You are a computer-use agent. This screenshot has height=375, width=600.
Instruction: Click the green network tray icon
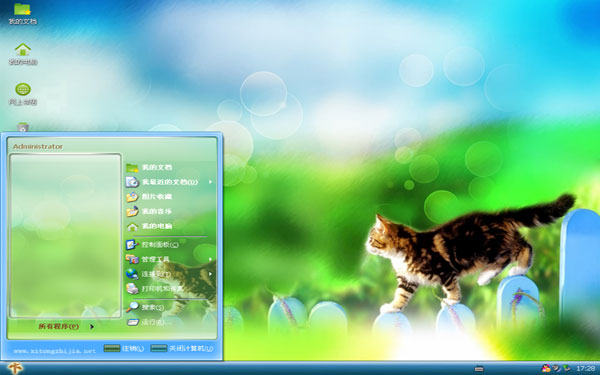pos(566,368)
